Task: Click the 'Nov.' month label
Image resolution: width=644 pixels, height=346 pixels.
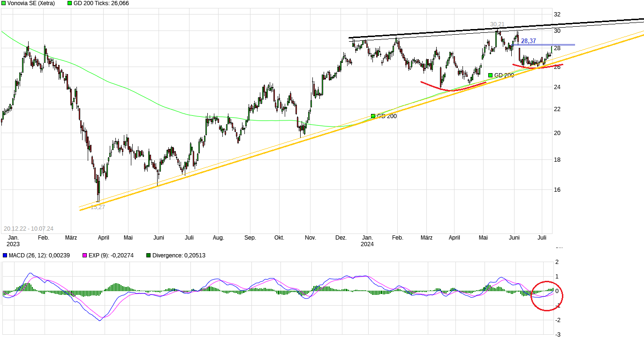Action: coord(311,238)
